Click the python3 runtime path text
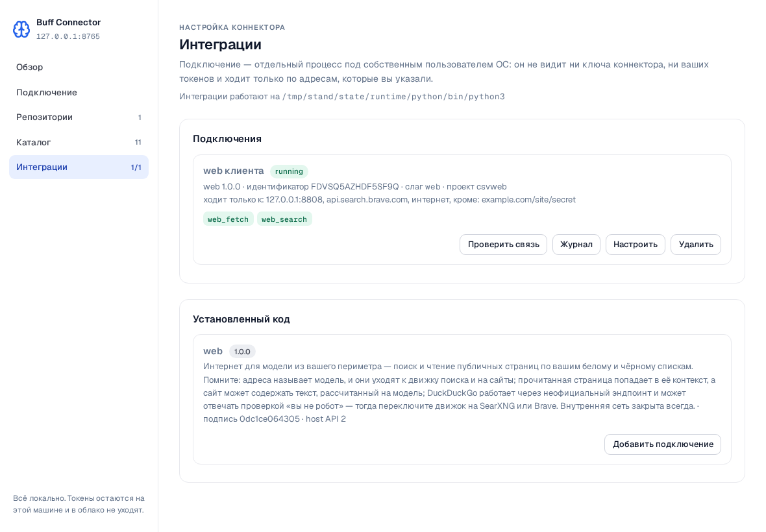This screenshot has height=532, width=766. click(393, 97)
